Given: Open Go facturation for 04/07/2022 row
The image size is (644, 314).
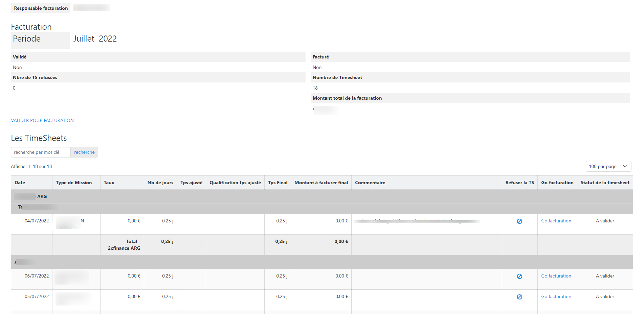Looking at the screenshot, I should tap(556, 221).
